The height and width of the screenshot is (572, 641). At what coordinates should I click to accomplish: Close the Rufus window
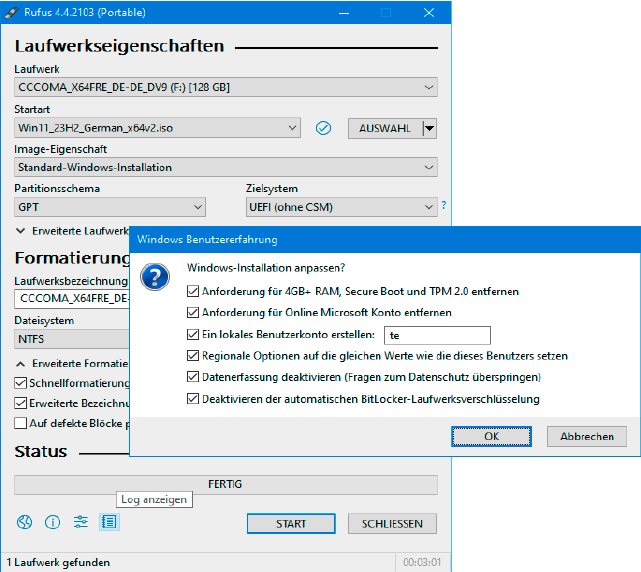point(429,13)
